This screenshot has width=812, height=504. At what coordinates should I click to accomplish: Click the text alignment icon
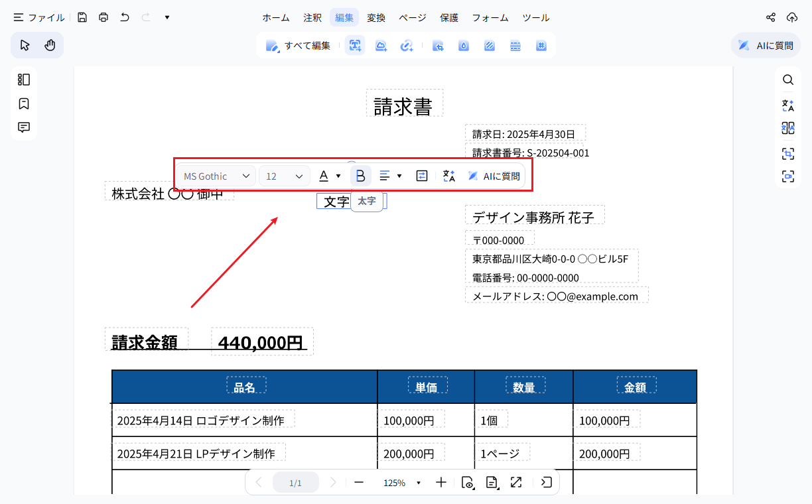tap(385, 176)
